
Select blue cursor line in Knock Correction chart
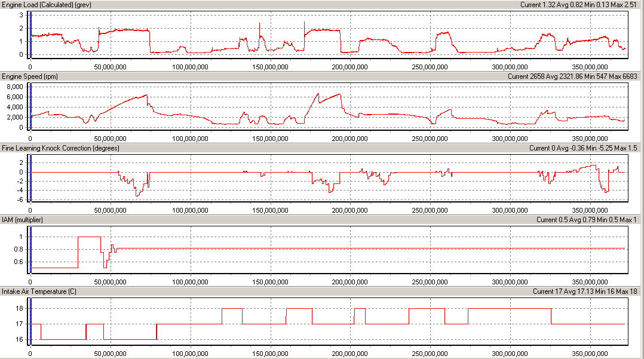click(29, 177)
